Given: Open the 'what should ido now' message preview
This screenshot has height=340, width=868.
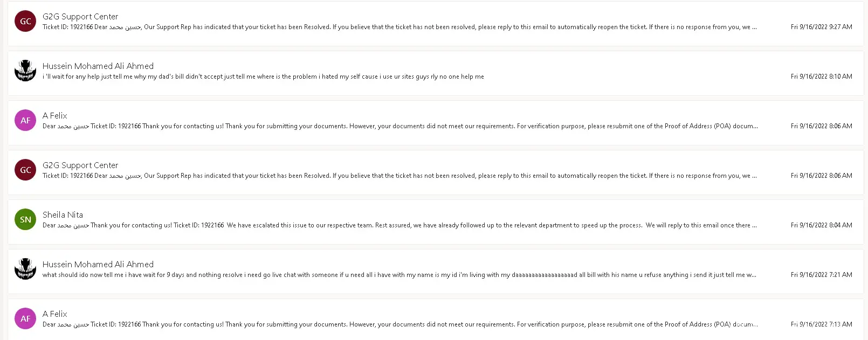Looking at the screenshot, I should point(399,275).
